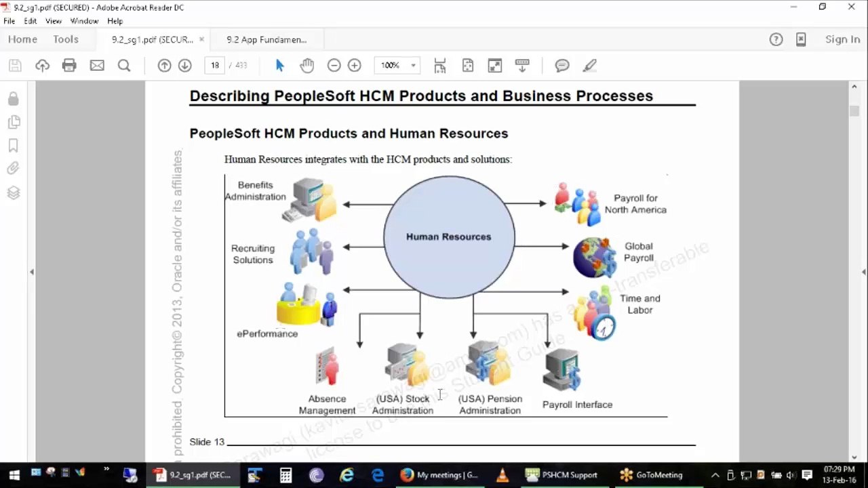This screenshot has width=868, height=488.
Task: Select the highlight text pen tool
Action: (x=589, y=66)
